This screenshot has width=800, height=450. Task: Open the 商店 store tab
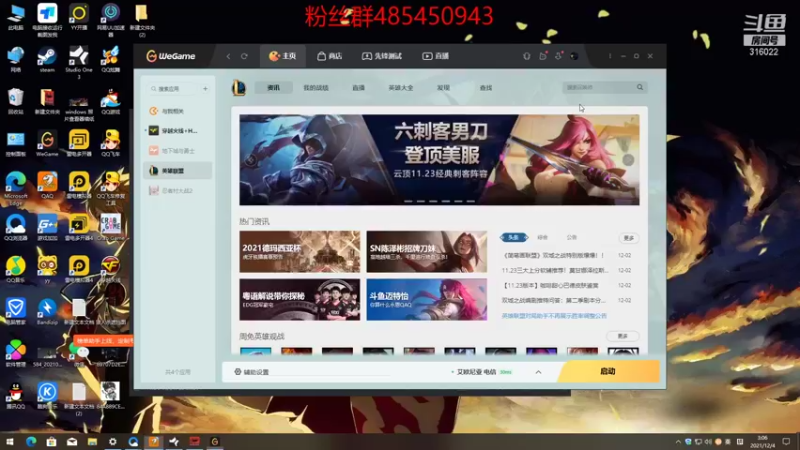point(329,56)
